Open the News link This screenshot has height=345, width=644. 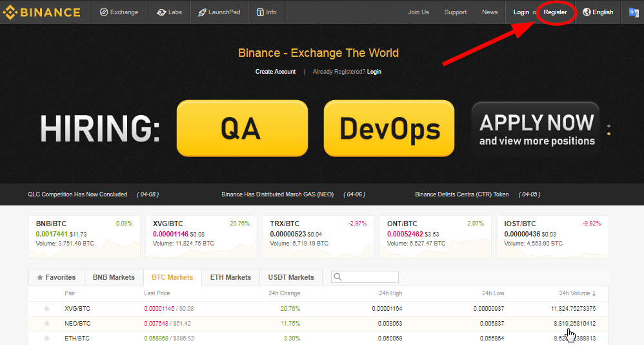[490, 12]
